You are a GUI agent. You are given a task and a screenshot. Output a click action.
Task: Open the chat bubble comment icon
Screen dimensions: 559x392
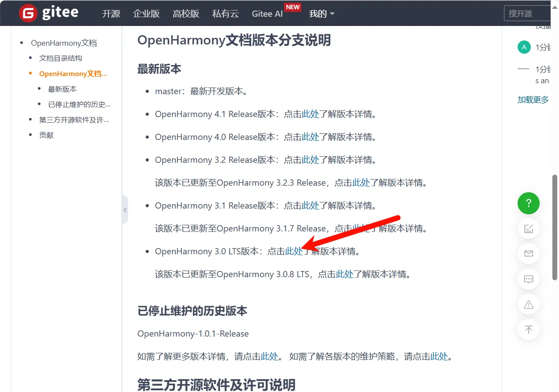(529, 279)
